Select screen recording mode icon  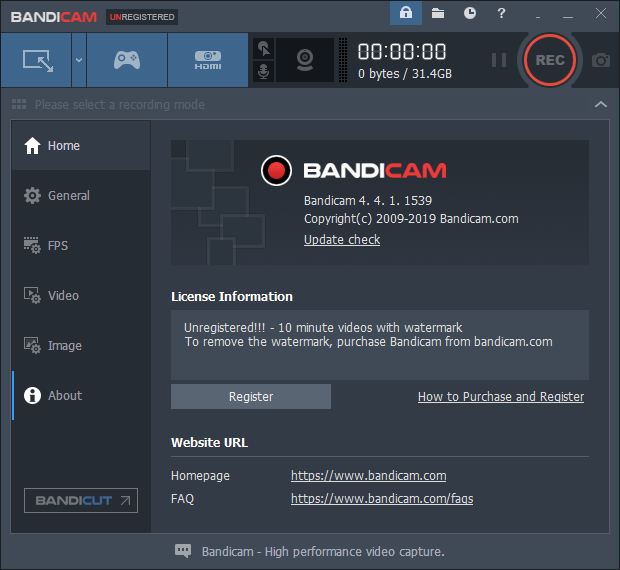point(36,60)
